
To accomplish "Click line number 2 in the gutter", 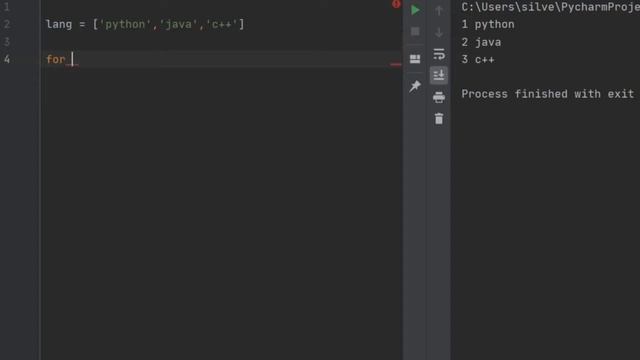I will pyautogui.click(x=7, y=24).
